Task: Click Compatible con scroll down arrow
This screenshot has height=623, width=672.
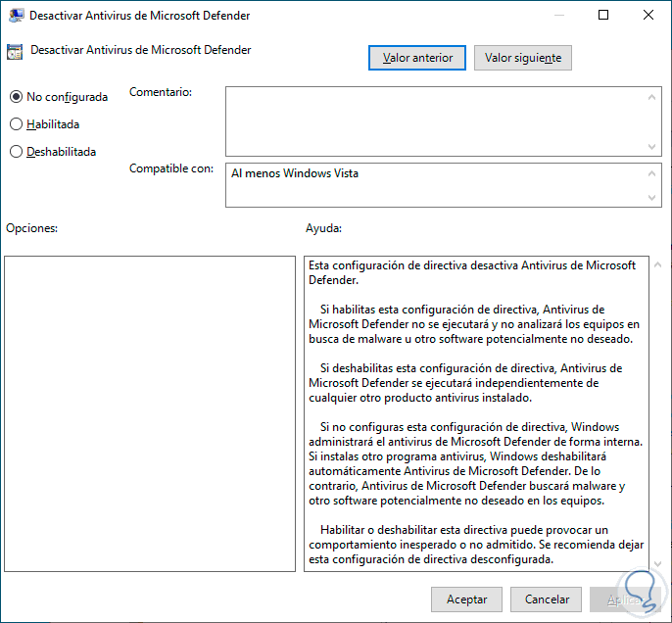Action: (651, 198)
